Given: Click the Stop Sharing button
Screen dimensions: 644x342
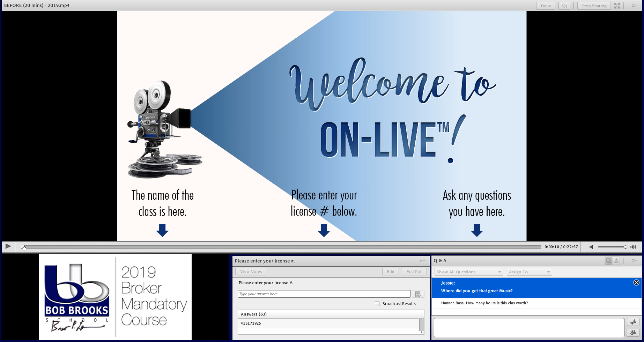Looking at the screenshot, I should [594, 6].
